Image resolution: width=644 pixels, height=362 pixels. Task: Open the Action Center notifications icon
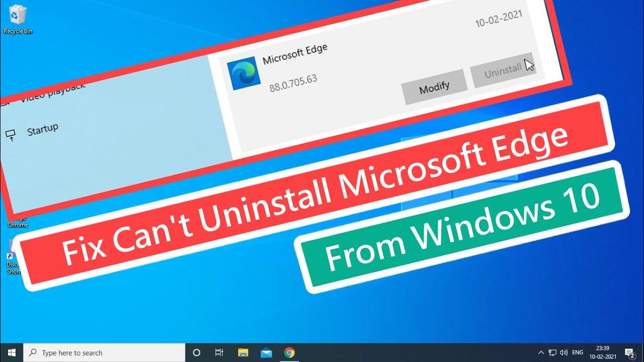click(x=629, y=352)
